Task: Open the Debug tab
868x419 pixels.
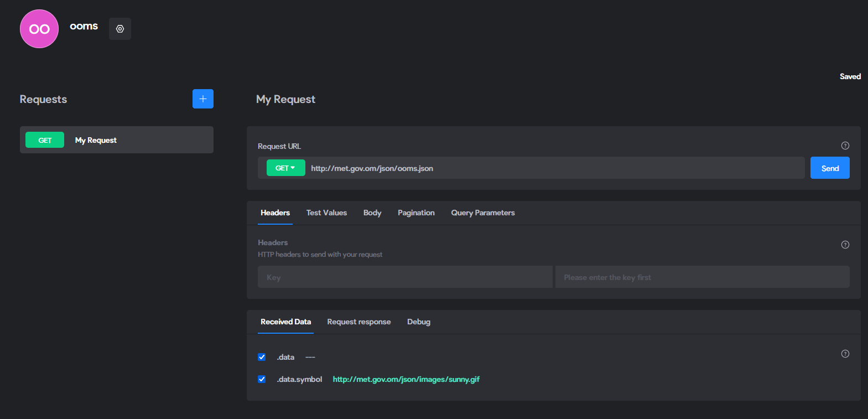Action: (419, 322)
